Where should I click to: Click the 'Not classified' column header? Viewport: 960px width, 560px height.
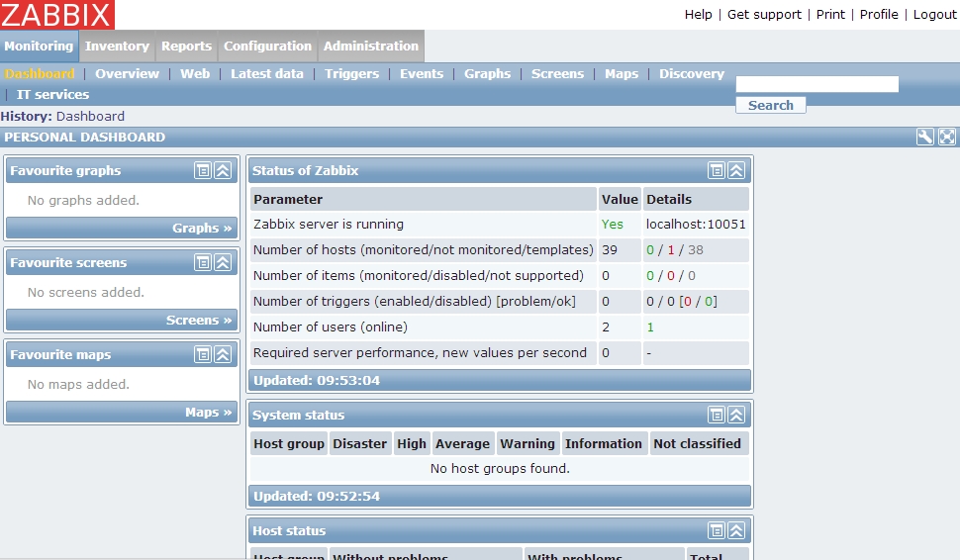(x=698, y=443)
